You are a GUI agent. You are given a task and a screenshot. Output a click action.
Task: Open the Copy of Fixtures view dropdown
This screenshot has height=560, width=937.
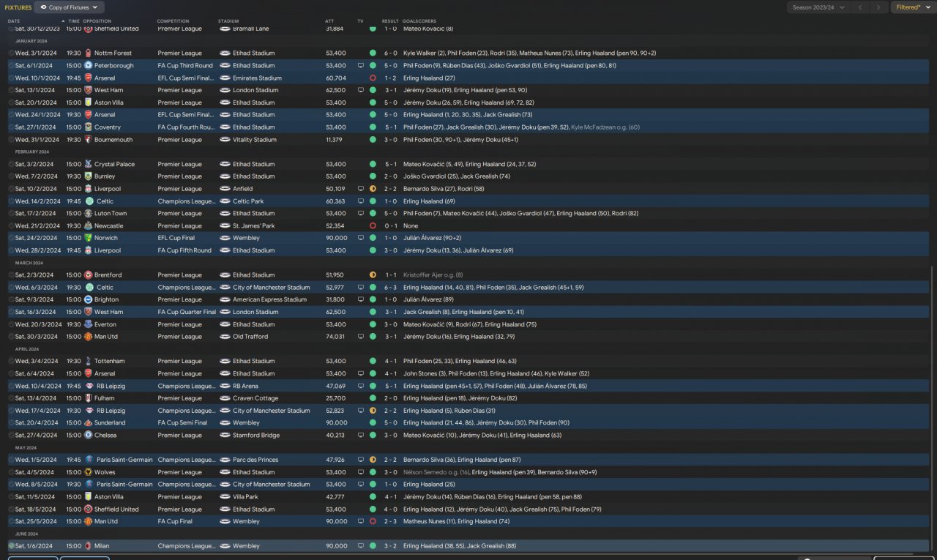[x=68, y=7]
